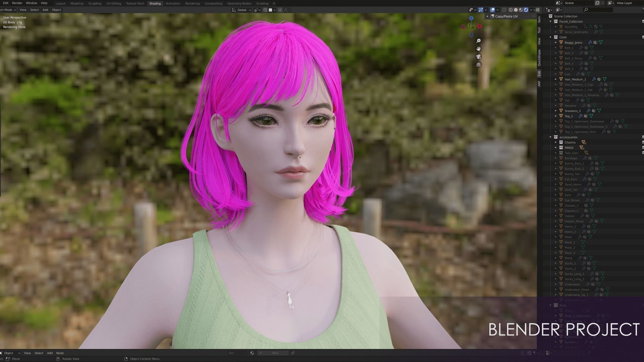Click the pan hand viewport gizmo
Screen dimensions: 644x362
[478, 49]
